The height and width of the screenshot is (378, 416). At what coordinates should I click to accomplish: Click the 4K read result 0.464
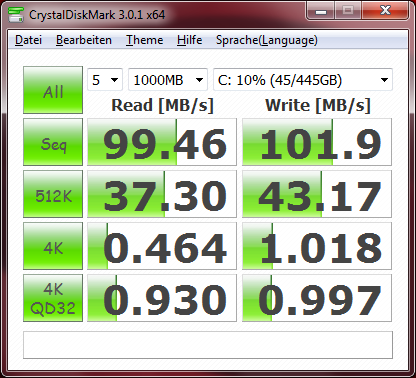pyautogui.click(x=162, y=246)
